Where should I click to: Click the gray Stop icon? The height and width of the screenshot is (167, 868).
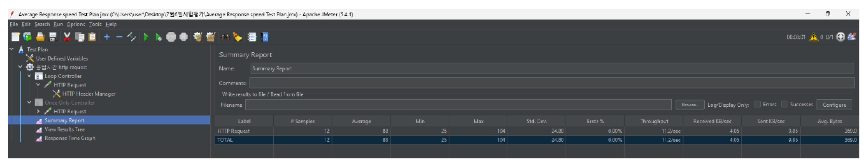coord(171,37)
